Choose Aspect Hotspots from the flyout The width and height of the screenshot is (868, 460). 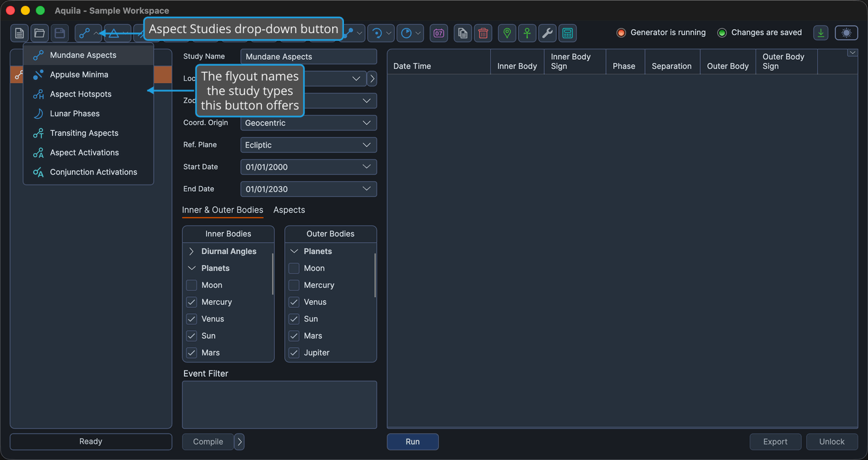pos(88,94)
